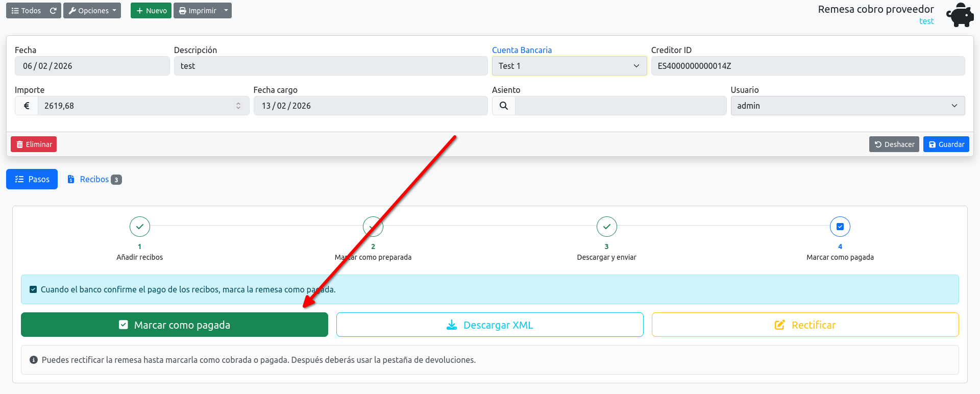Expand the Usuario admin dropdown
The width and height of the screenshot is (980, 394).
(848, 106)
